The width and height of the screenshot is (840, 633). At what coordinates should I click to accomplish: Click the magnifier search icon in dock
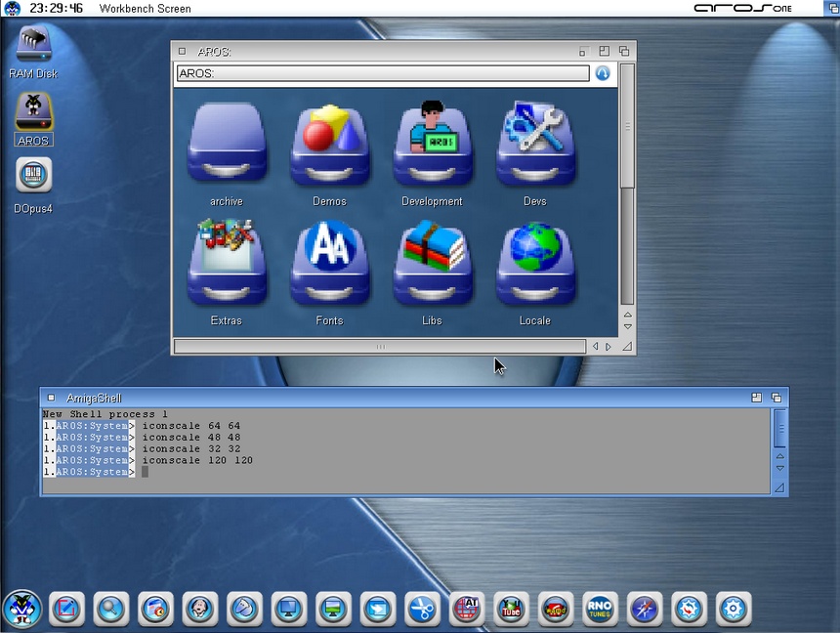[x=110, y=610]
